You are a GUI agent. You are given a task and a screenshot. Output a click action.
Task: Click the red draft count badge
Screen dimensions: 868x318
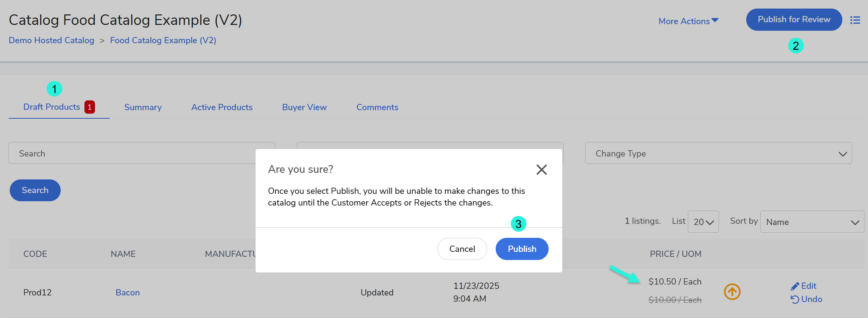(89, 107)
